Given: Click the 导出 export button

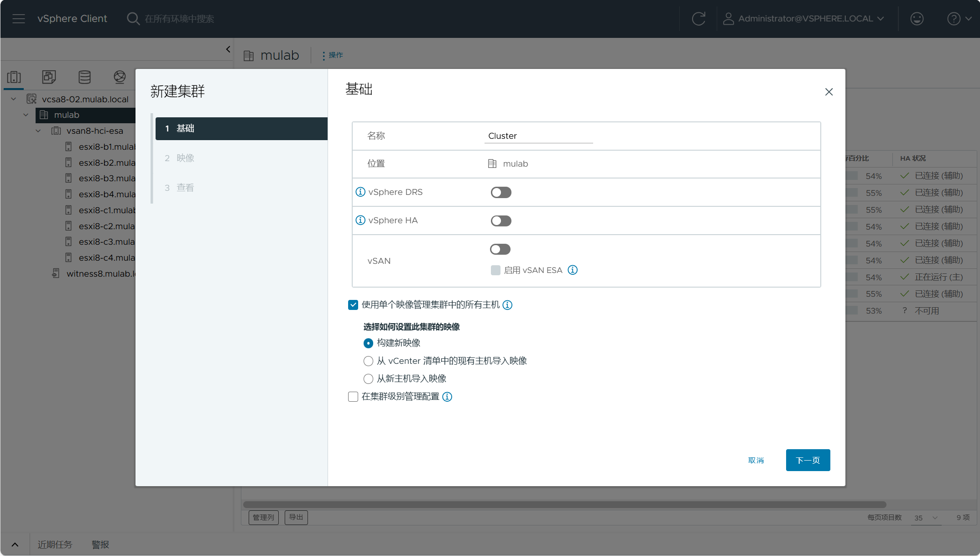Looking at the screenshot, I should click(296, 517).
